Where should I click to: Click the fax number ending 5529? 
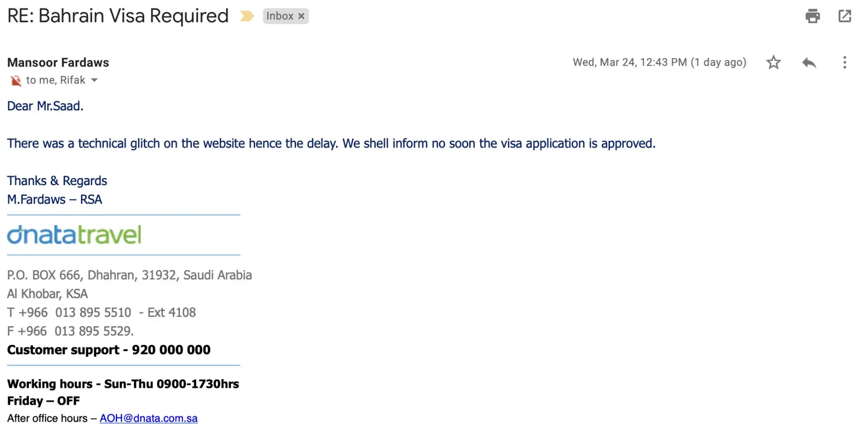pyautogui.click(x=94, y=331)
